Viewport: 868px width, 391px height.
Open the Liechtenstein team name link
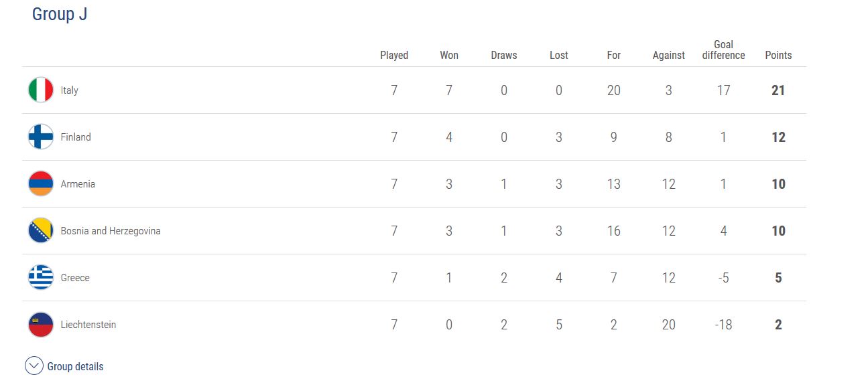tap(88, 325)
